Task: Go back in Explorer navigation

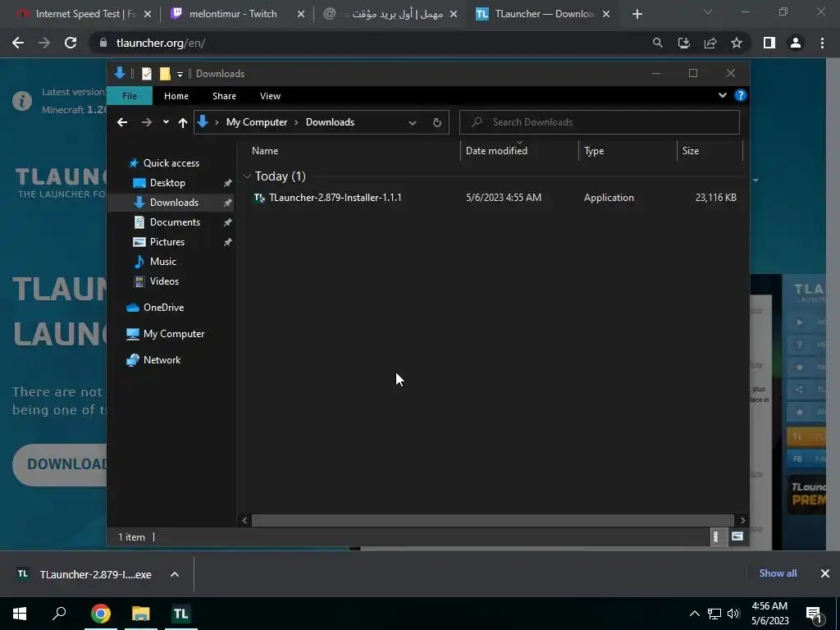Action: [x=122, y=123]
